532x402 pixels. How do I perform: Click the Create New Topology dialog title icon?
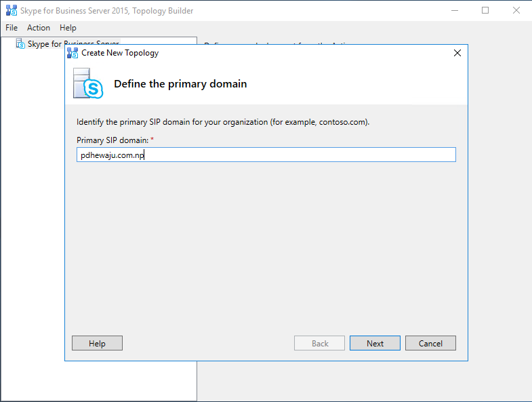[73, 53]
